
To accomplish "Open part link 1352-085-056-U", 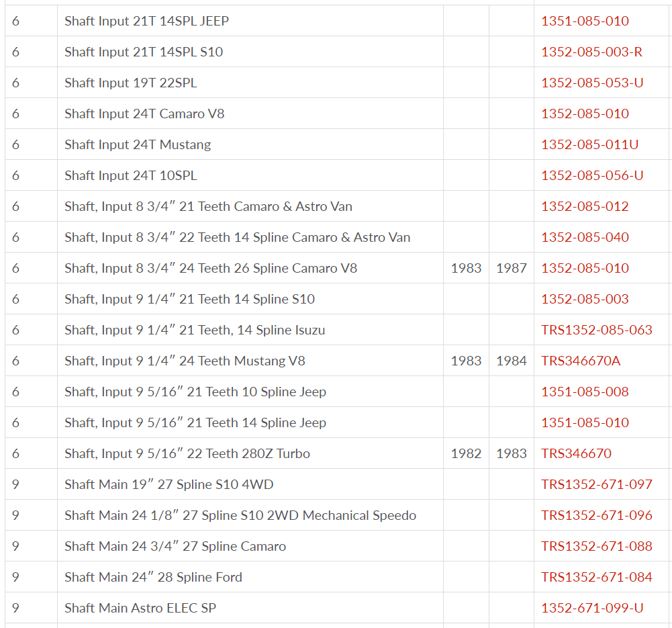I will tap(592, 175).
